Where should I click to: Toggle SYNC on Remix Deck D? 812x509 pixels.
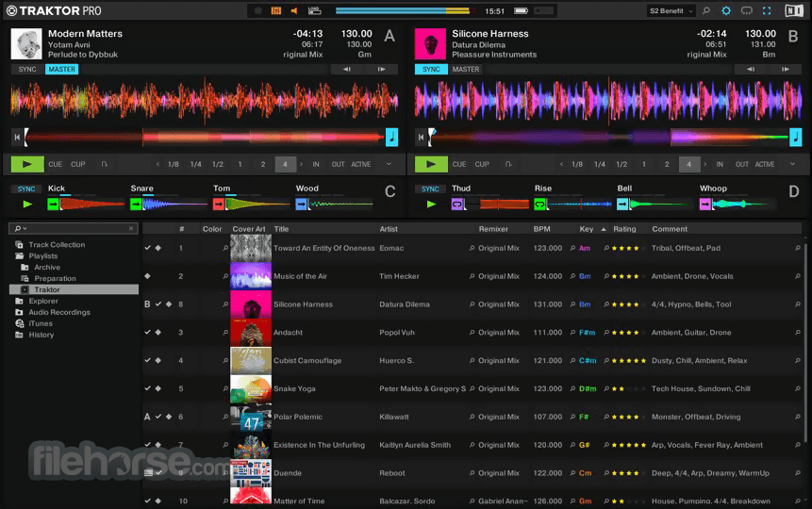(x=430, y=189)
